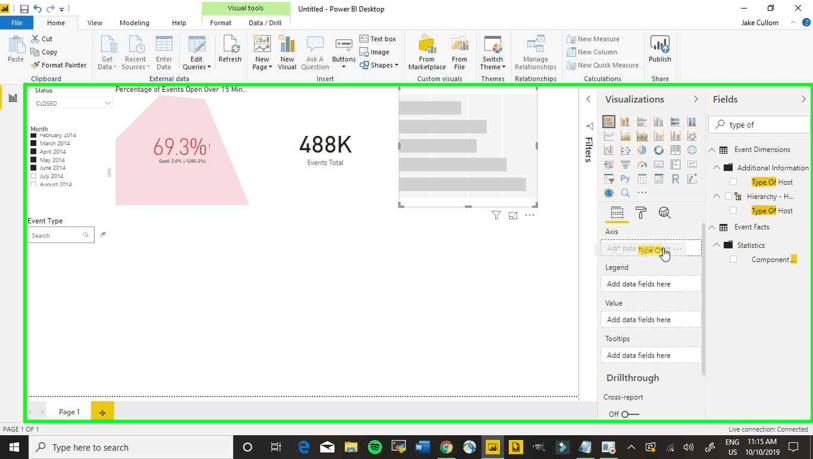Expand the Filters pane chevron
The image size is (813, 459).
(x=588, y=99)
